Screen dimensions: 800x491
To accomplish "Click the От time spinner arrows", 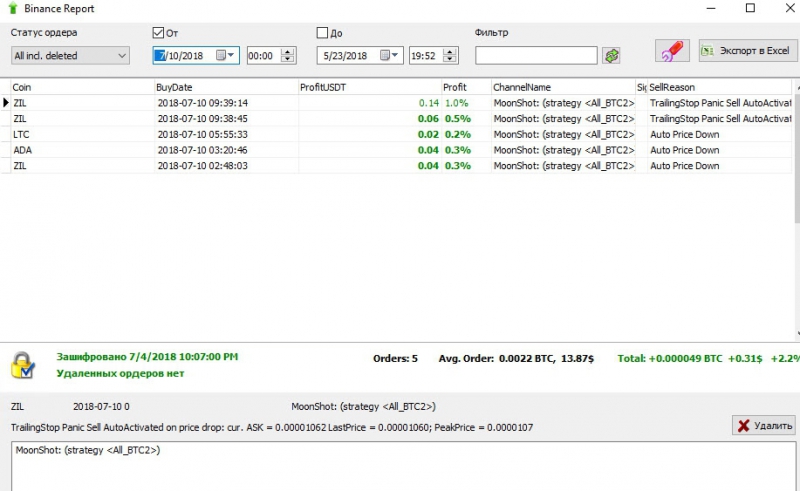I will (288, 56).
